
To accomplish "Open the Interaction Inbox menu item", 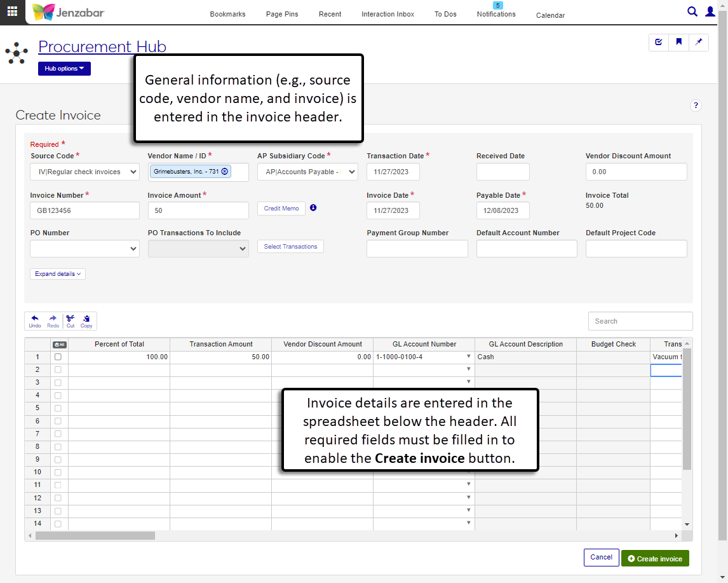I will click(x=388, y=14).
